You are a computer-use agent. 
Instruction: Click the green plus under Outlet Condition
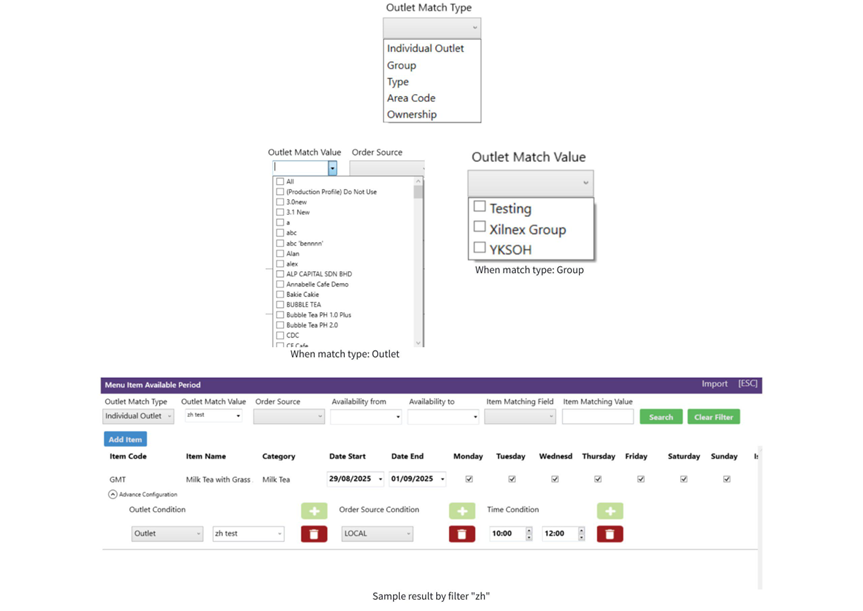314,511
